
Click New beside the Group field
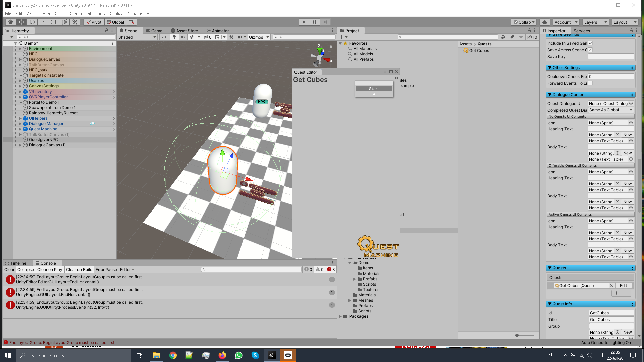tap(627, 332)
